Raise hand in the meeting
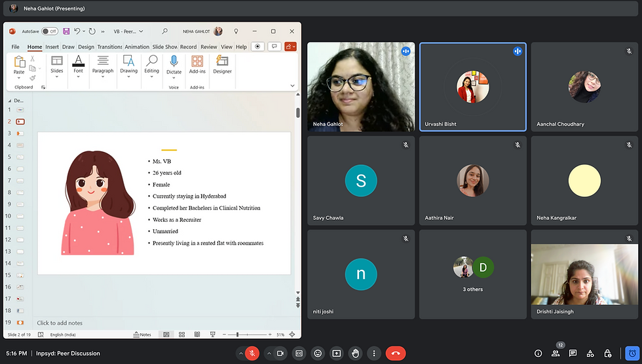The height and width of the screenshot is (364, 642). (355, 354)
